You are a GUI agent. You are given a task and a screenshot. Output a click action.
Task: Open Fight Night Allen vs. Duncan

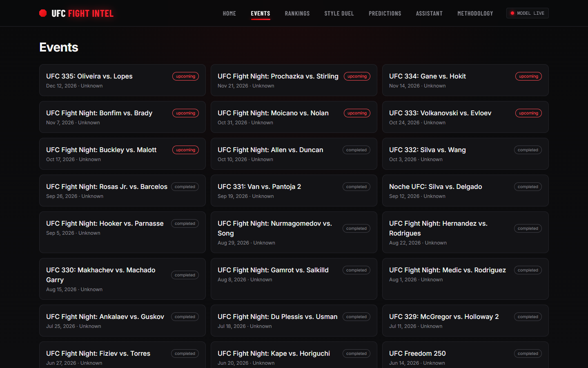(294, 154)
